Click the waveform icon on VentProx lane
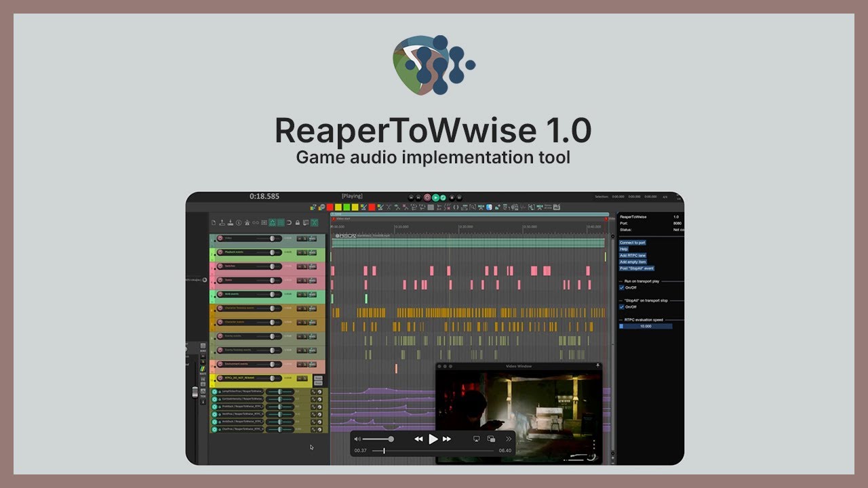This screenshot has height=488, width=868. point(313,414)
